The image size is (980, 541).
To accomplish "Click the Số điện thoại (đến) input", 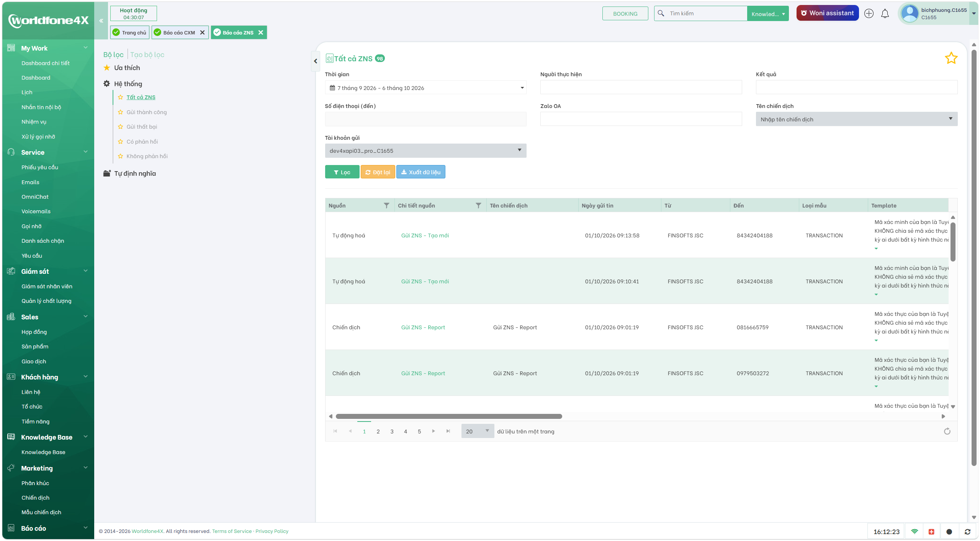I will (x=425, y=119).
